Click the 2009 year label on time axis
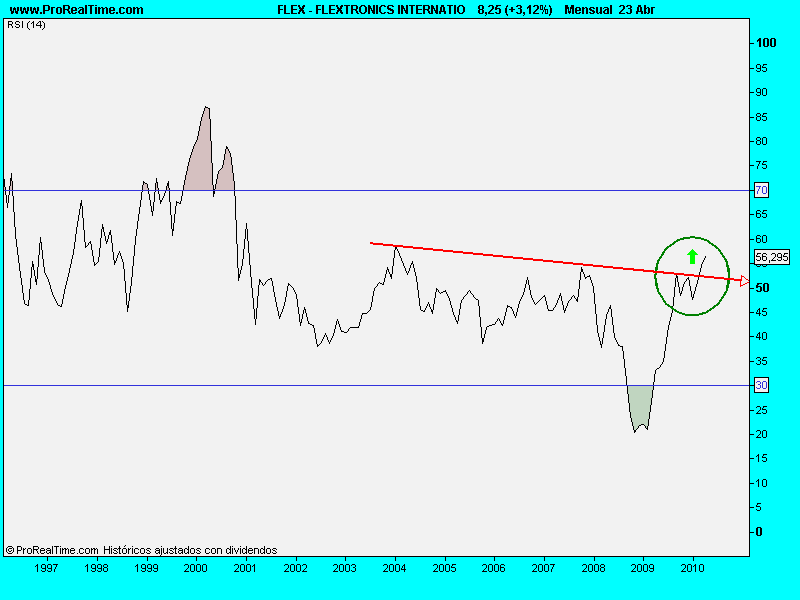The width and height of the screenshot is (800, 600). (642, 568)
